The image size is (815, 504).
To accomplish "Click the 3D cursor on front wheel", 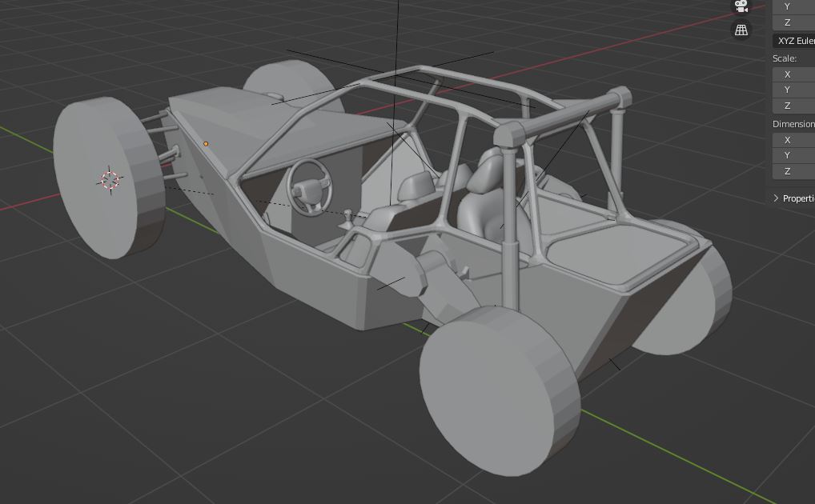I will pyautogui.click(x=110, y=180).
